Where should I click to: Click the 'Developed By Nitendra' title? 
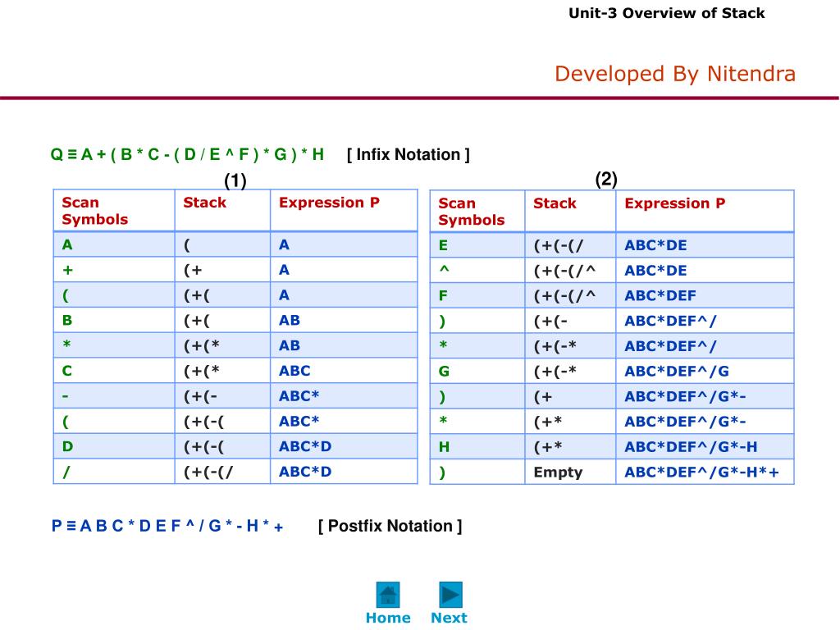(675, 74)
